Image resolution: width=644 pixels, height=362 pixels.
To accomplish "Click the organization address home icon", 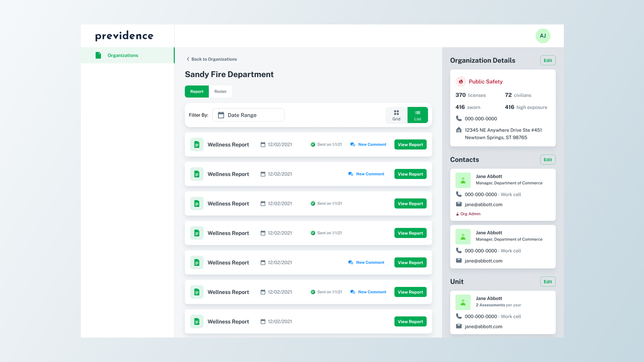I will [459, 130].
